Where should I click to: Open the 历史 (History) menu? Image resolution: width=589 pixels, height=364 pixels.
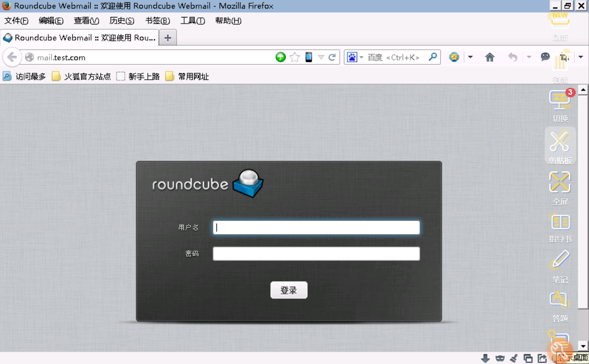point(122,21)
